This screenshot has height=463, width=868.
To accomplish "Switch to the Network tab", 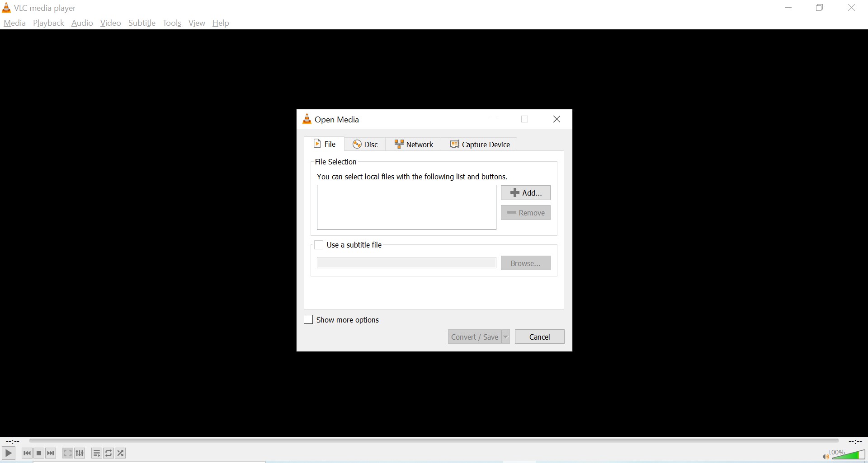I will pos(413,144).
